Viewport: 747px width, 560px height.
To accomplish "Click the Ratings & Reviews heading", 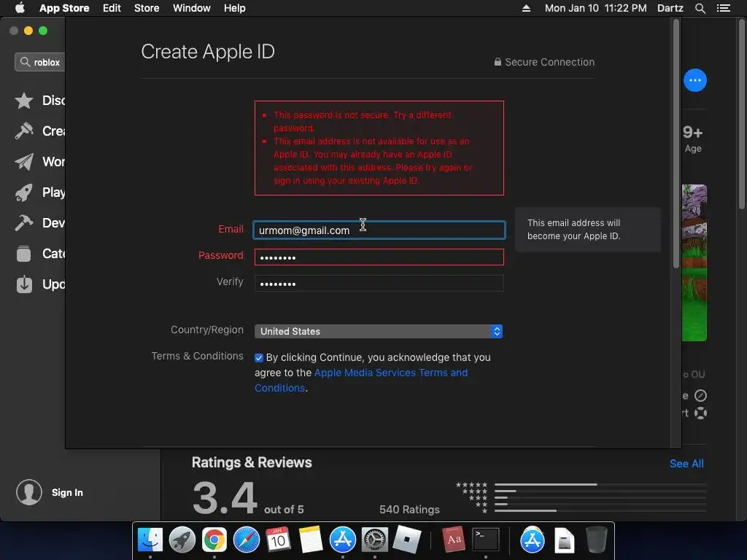I will coord(252,463).
